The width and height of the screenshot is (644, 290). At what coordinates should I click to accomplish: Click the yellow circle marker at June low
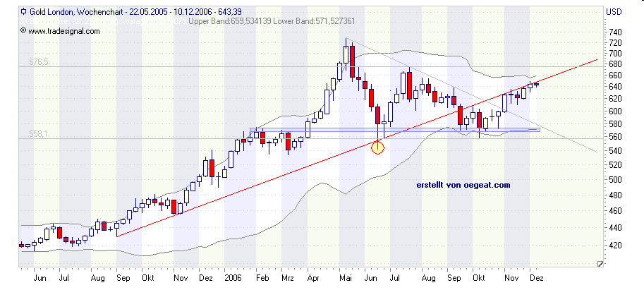click(x=377, y=147)
